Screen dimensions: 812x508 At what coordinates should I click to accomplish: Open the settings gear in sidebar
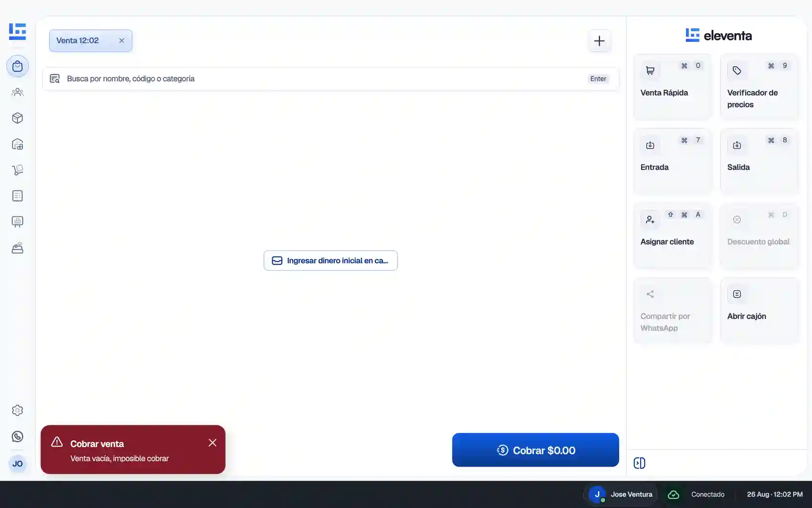click(x=18, y=410)
